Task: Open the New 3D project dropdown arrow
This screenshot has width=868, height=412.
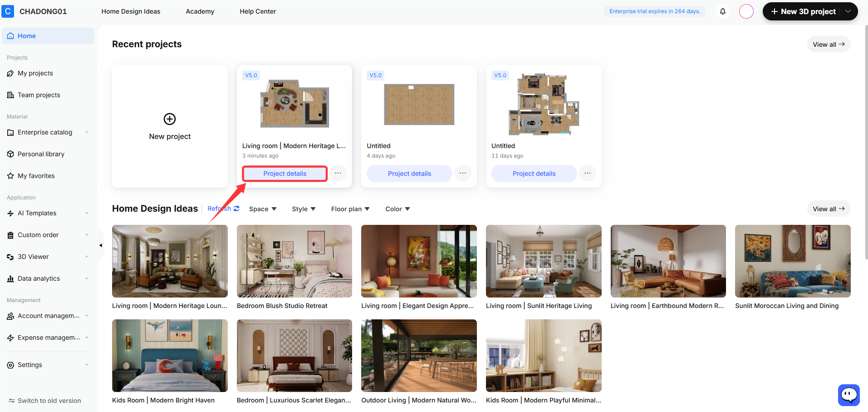Action: 848,11
